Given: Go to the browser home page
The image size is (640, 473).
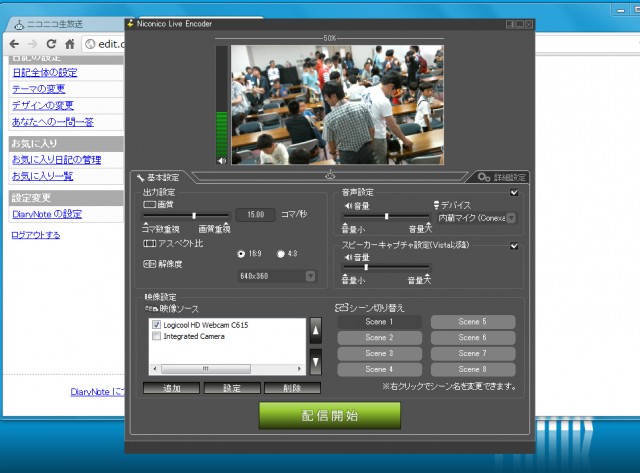Looking at the screenshot, I should point(70,44).
